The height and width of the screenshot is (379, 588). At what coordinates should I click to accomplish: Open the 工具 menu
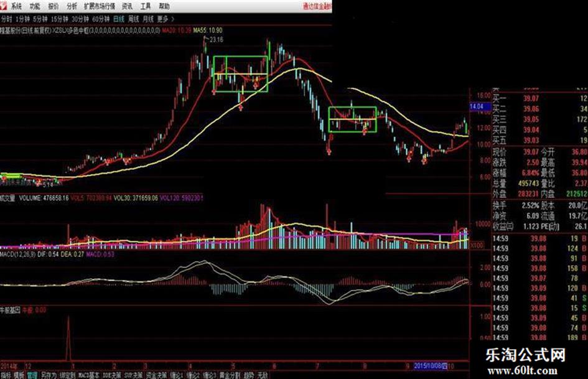tap(146, 6)
